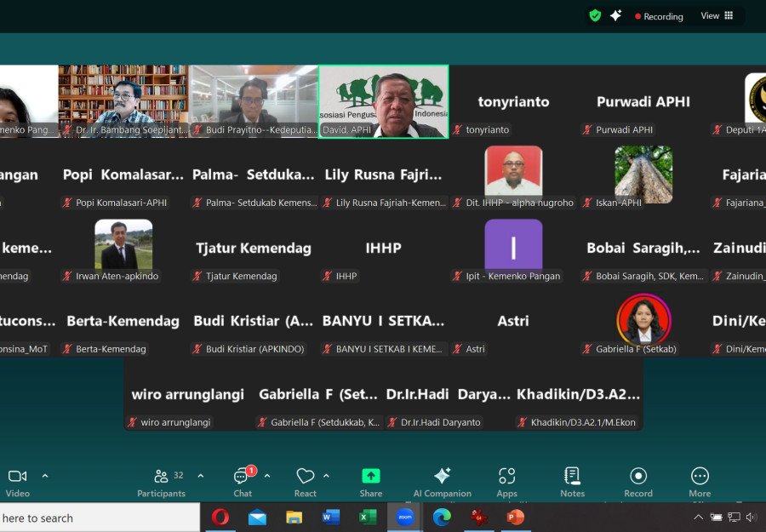The height and width of the screenshot is (532, 766).
Task: Select David, APHI's active video tile
Action: coord(384,101)
